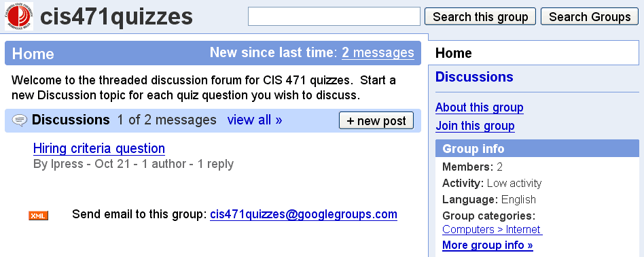Click the Search this group button
This screenshot has height=257, width=644.
point(480,16)
